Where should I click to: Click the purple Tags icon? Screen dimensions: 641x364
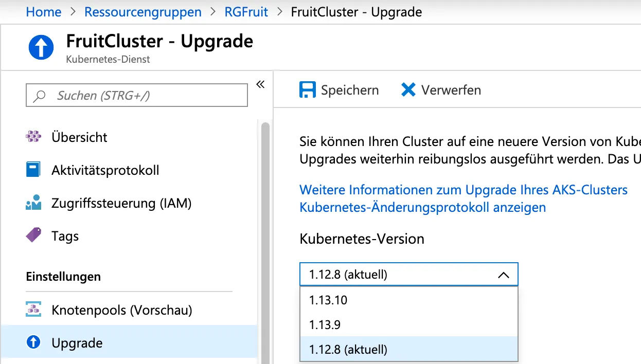(x=33, y=236)
